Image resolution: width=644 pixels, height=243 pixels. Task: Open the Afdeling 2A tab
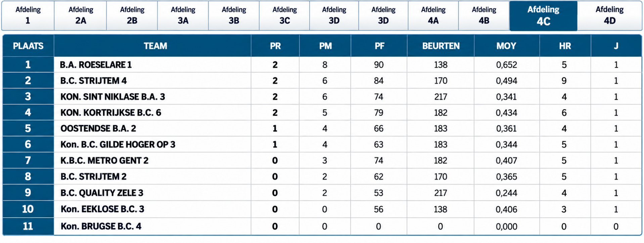(81, 15)
